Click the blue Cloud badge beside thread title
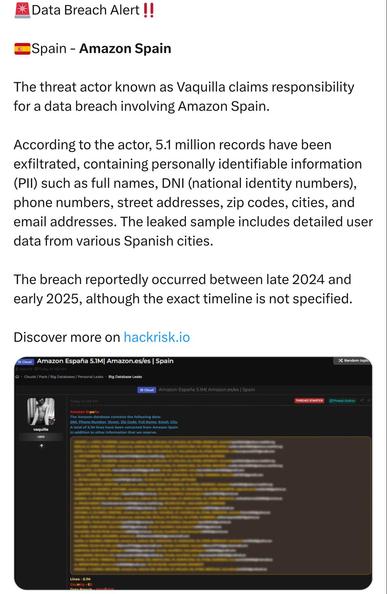The height and width of the screenshot is (594, 387). [x=25, y=361]
